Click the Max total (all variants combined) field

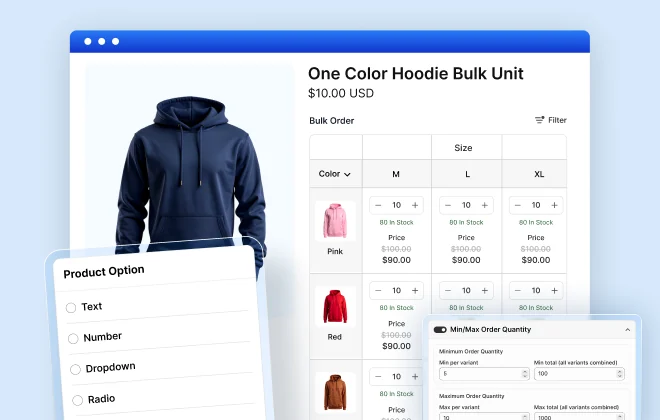tap(579, 417)
